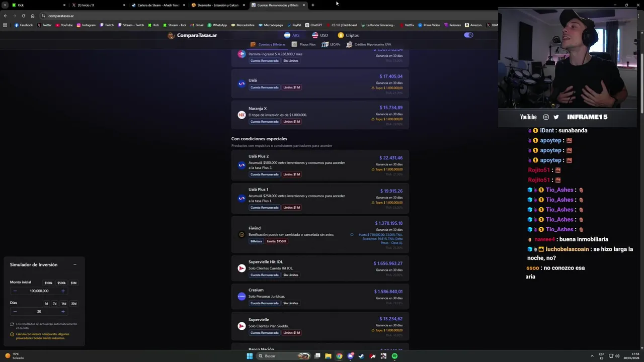Collapse the Simulador de Inversión panel
644x362 pixels.
(74, 264)
